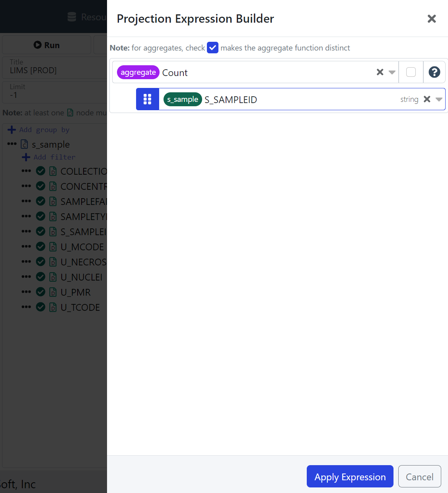Expand the S_SAMPLEID field dropdown arrow
This screenshot has height=493, width=448.
[439, 99]
